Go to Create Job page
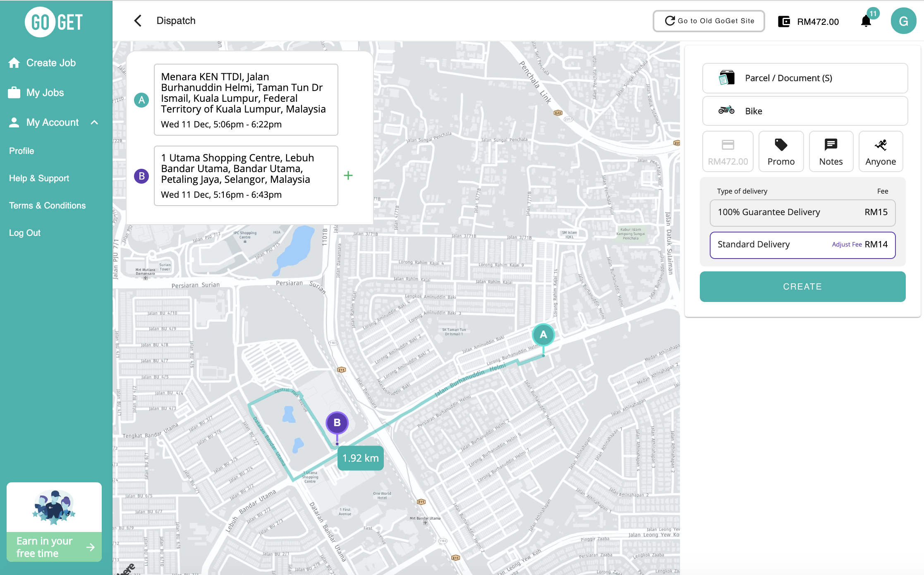924x575 pixels. (x=50, y=63)
